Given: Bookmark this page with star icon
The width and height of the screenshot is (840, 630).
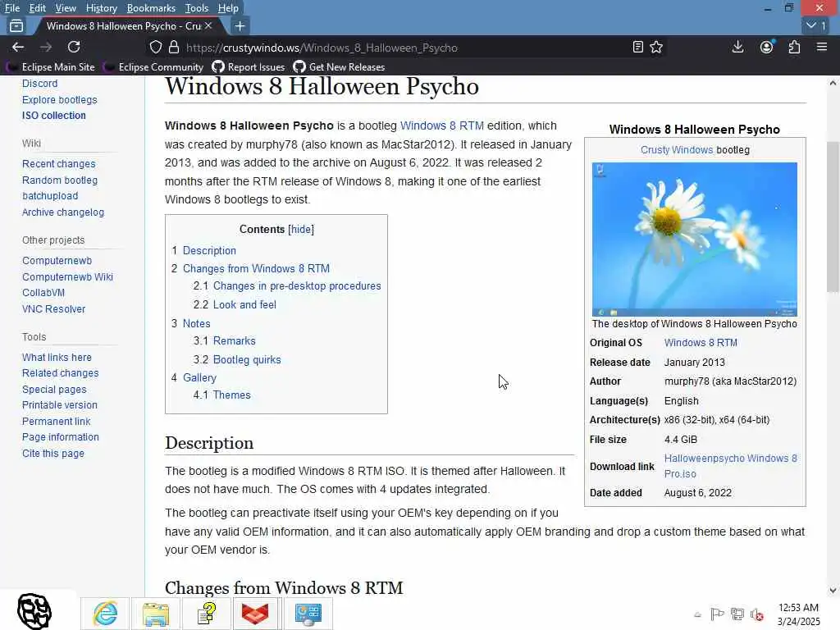Looking at the screenshot, I should (x=656, y=47).
